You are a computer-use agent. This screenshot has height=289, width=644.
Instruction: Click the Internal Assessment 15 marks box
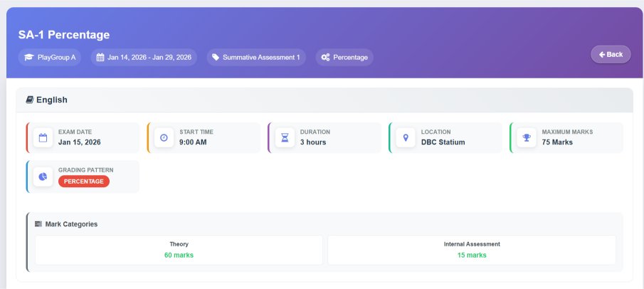pyautogui.click(x=471, y=250)
